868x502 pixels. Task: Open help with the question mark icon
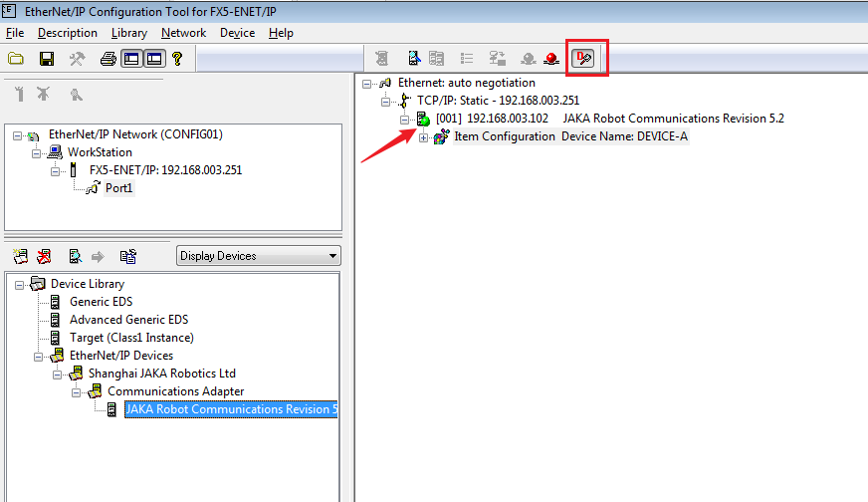coord(178,59)
